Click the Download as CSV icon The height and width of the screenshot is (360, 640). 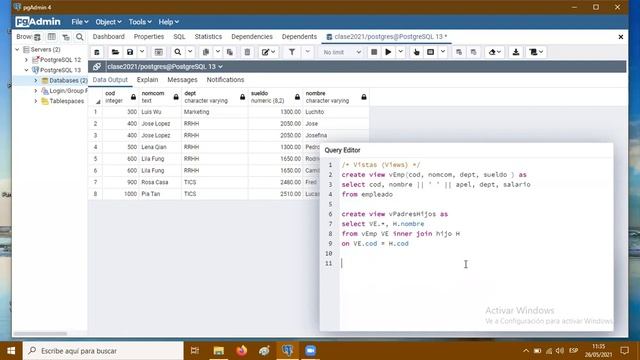pyautogui.click(x=516, y=52)
